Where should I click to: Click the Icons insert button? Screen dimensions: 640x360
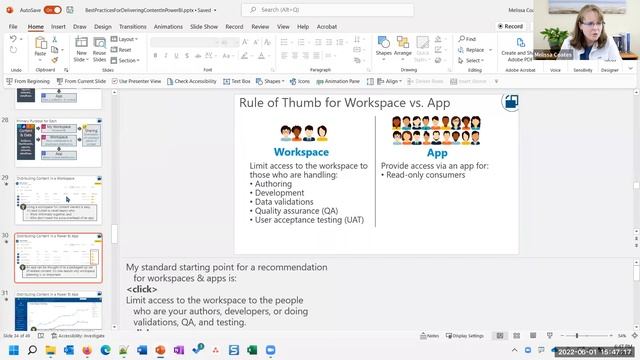coord(300,81)
